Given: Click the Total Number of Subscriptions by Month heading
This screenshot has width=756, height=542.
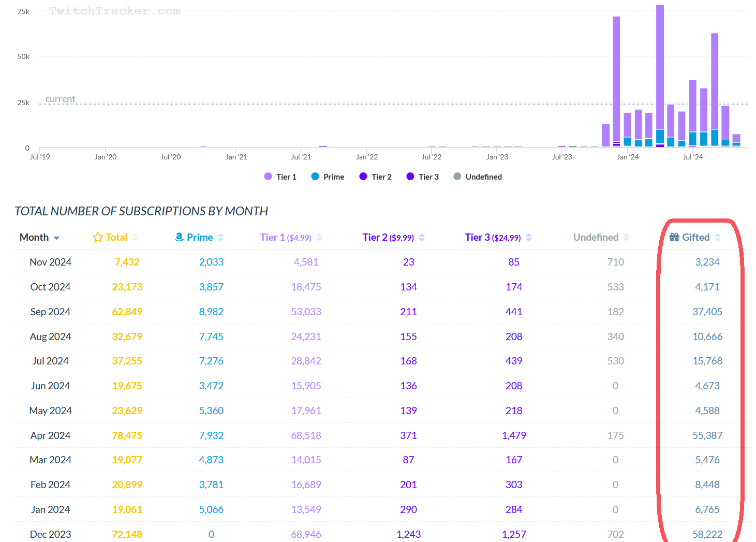Looking at the screenshot, I should 141,211.
